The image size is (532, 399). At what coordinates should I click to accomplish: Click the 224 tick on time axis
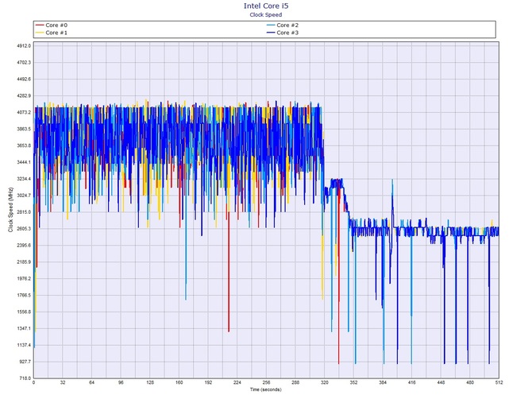coord(237,382)
